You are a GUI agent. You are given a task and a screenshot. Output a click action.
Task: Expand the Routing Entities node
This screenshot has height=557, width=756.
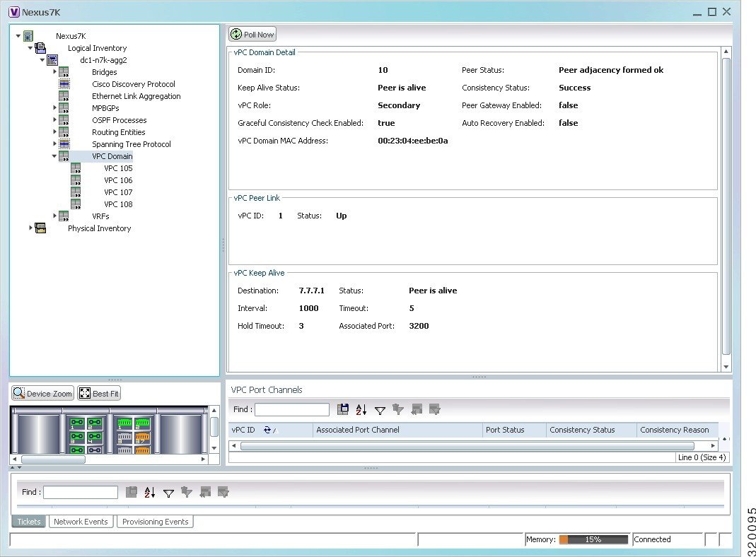(x=54, y=132)
